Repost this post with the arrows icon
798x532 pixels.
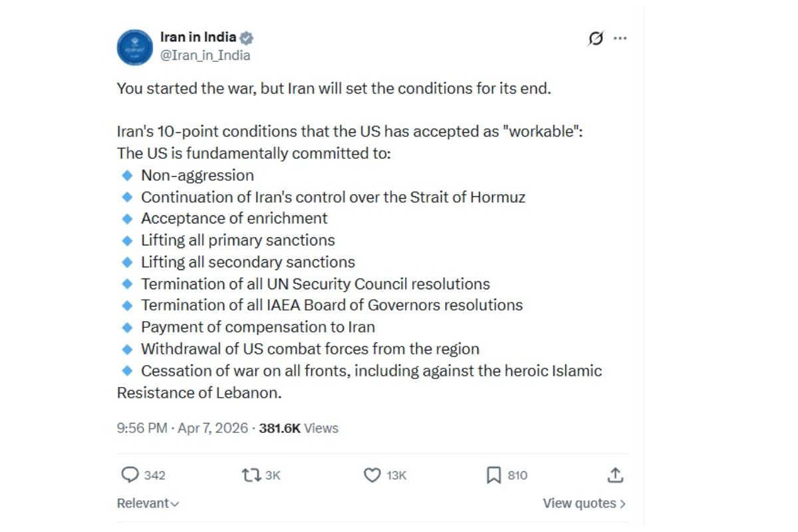(251, 475)
